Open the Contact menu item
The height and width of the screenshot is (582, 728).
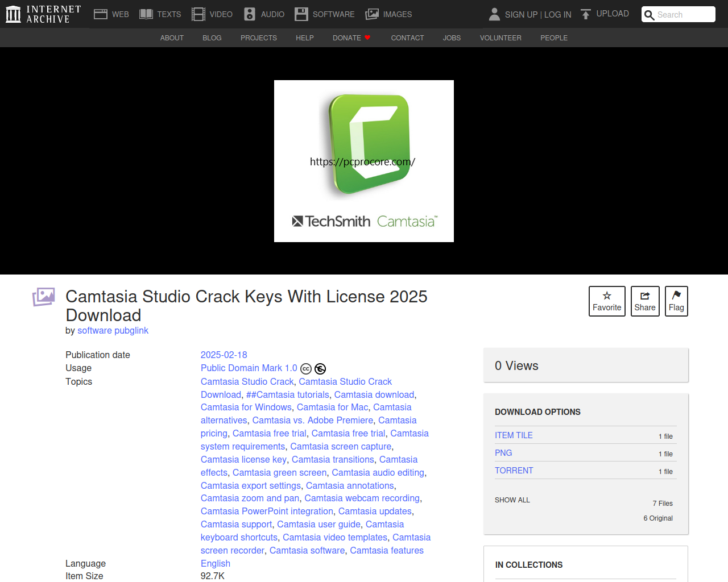click(x=407, y=38)
